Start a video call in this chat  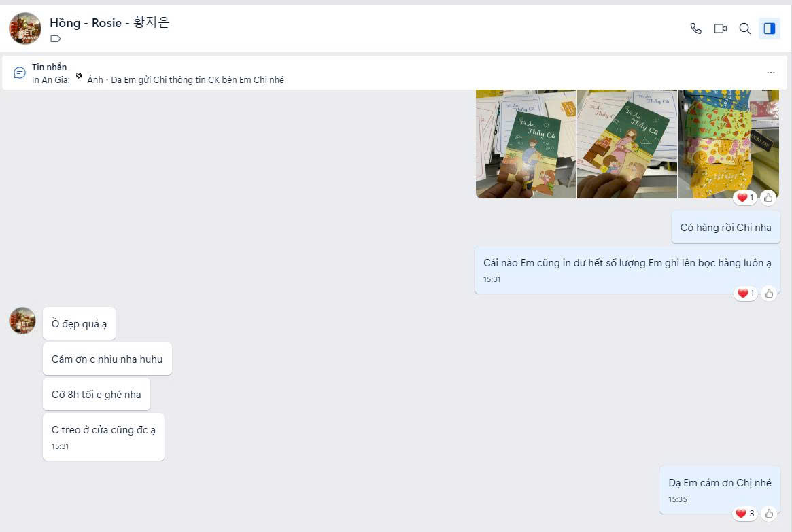tap(720, 29)
